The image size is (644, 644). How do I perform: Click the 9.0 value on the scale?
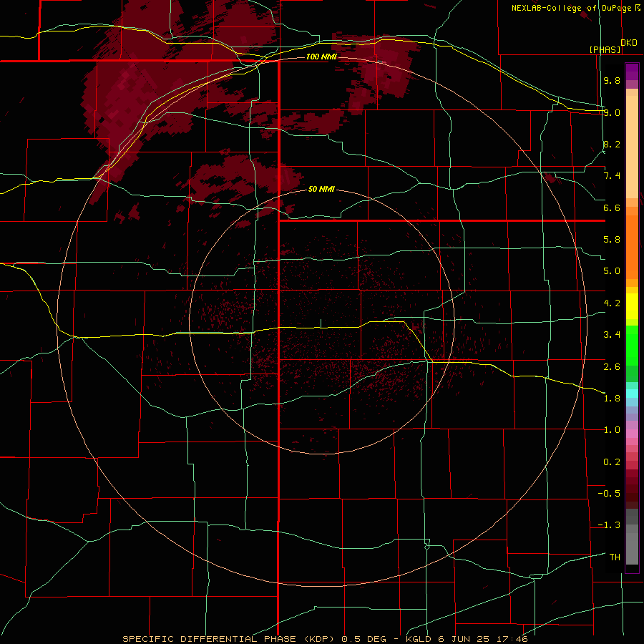[x=612, y=112]
